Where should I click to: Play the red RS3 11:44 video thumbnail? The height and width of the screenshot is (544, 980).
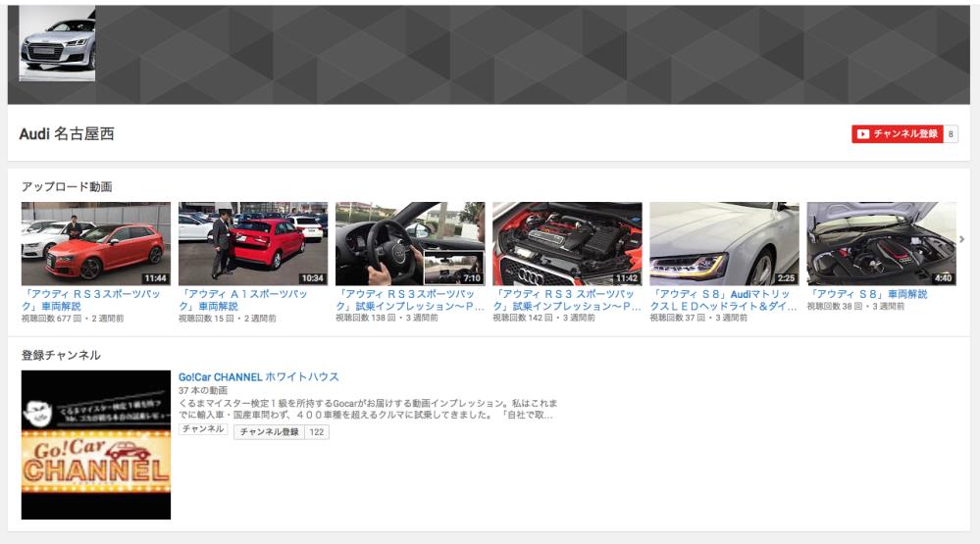click(x=95, y=244)
